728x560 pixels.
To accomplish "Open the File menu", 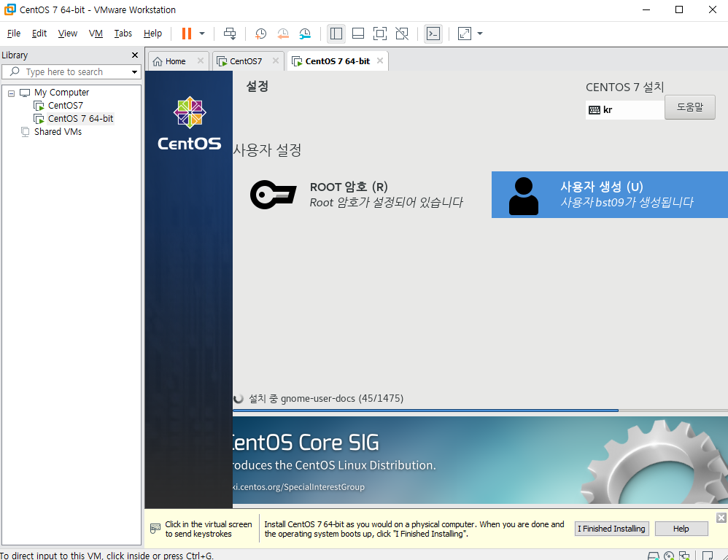I will [x=14, y=34].
